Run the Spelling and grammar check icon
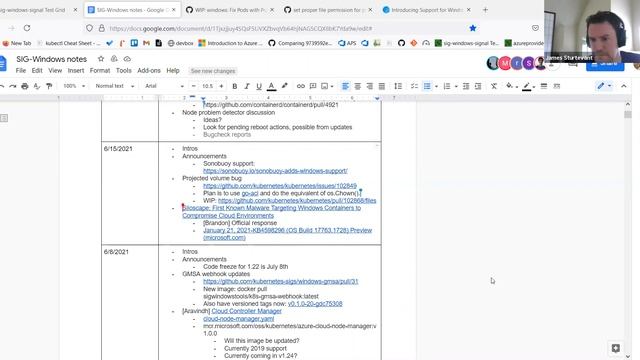 coord(37,86)
